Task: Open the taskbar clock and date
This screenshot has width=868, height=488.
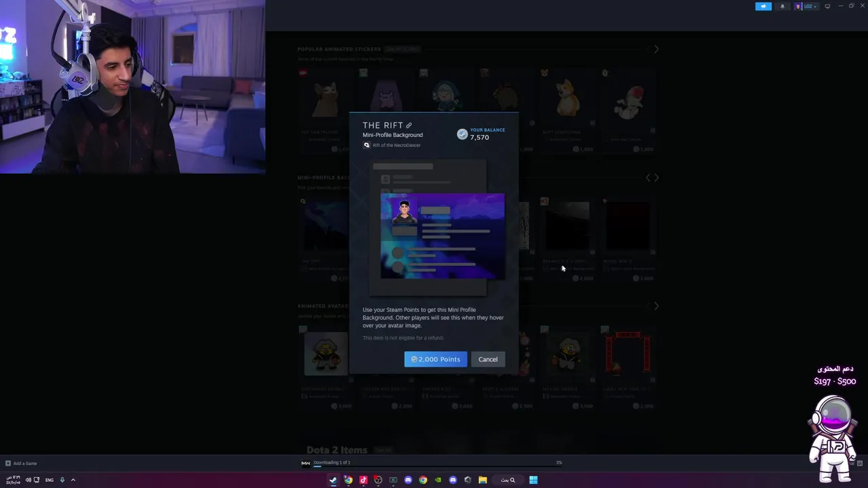Action: (x=13, y=480)
